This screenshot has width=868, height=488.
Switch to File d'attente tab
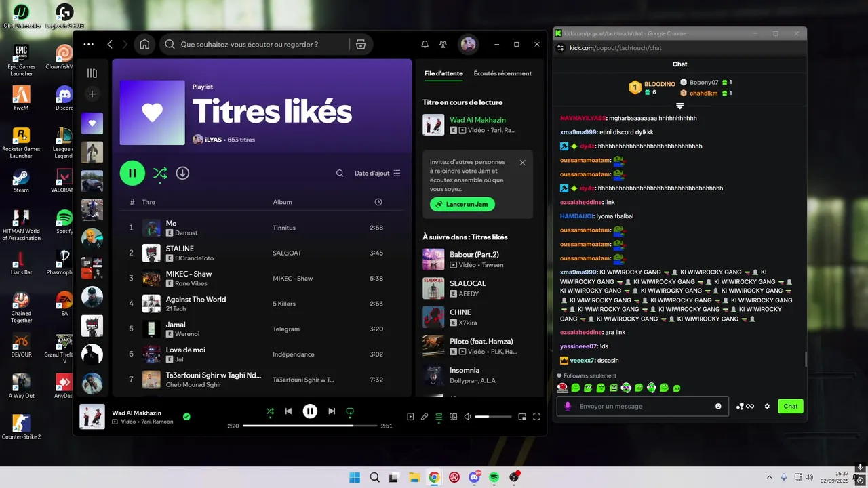click(443, 73)
